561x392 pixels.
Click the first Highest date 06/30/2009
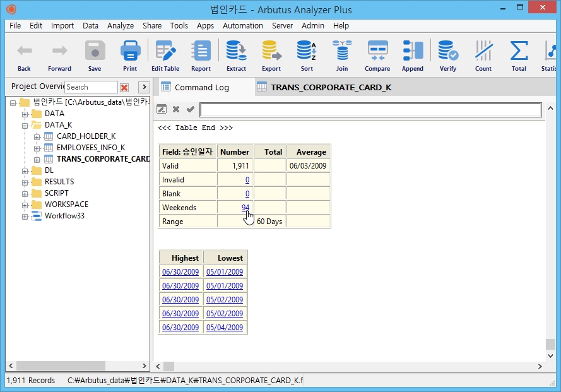[x=180, y=272]
